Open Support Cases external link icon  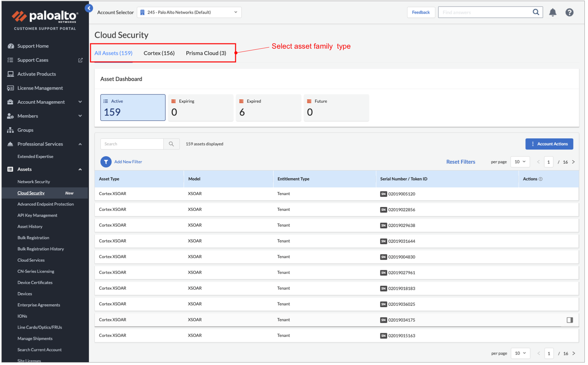click(81, 60)
